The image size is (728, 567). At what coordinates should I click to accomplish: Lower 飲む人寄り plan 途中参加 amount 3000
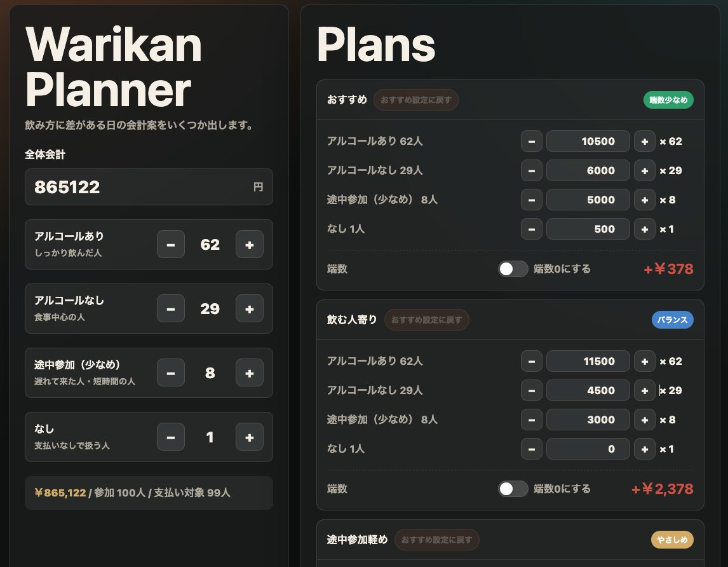click(532, 420)
